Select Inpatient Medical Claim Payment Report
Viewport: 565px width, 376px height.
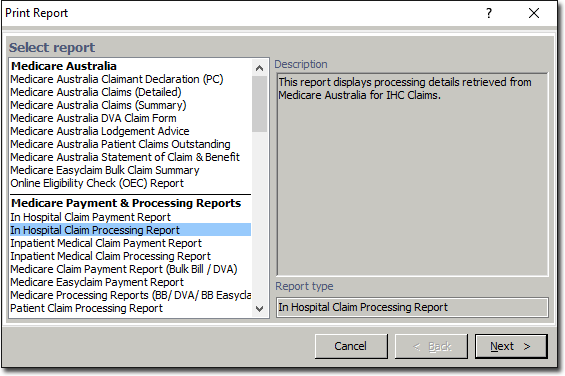(106, 243)
